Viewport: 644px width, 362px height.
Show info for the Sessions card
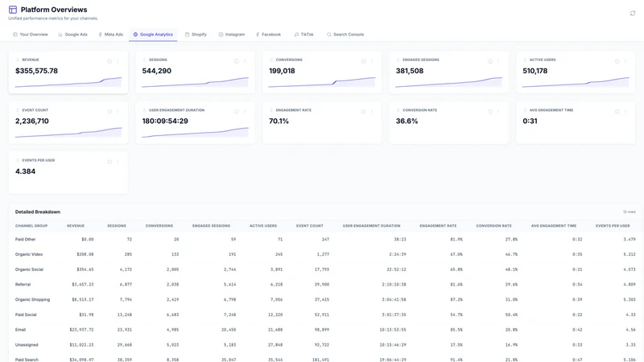pyautogui.click(x=237, y=61)
